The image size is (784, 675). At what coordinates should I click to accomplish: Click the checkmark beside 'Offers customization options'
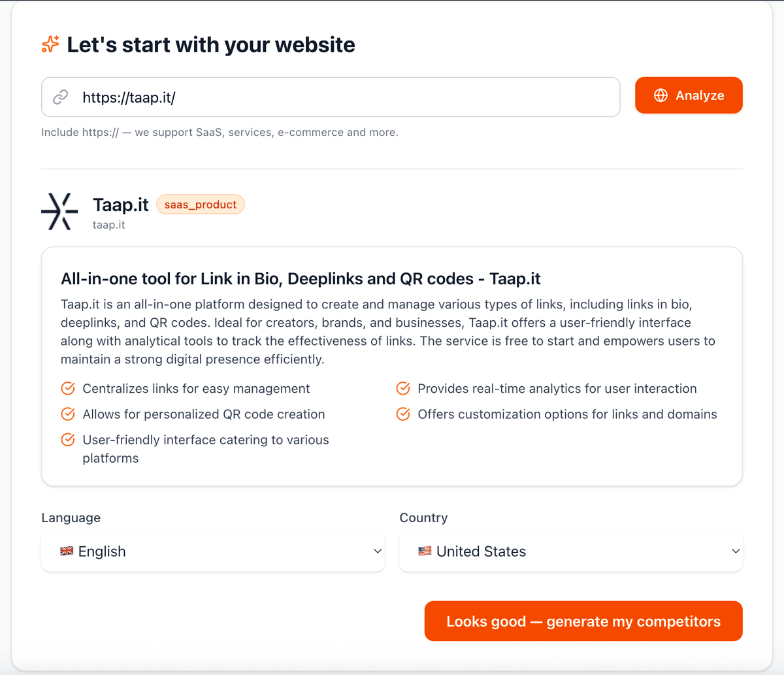click(x=402, y=414)
